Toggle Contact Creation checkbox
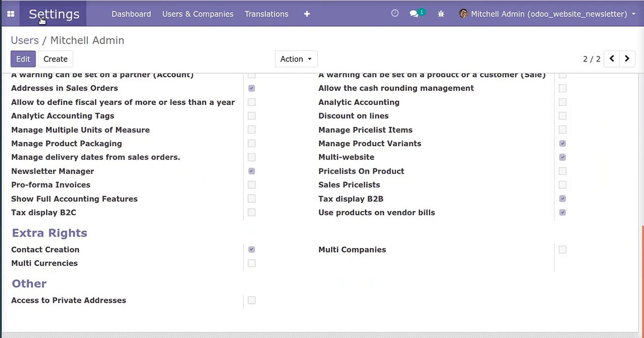Image resolution: width=644 pixels, height=338 pixels. (252, 250)
